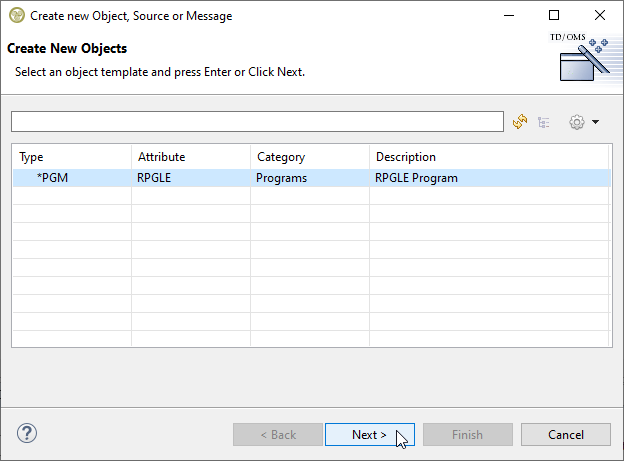Sort by the Category column header
The height and width of the screenshot is (461, 624).
(x=309, y=157)
